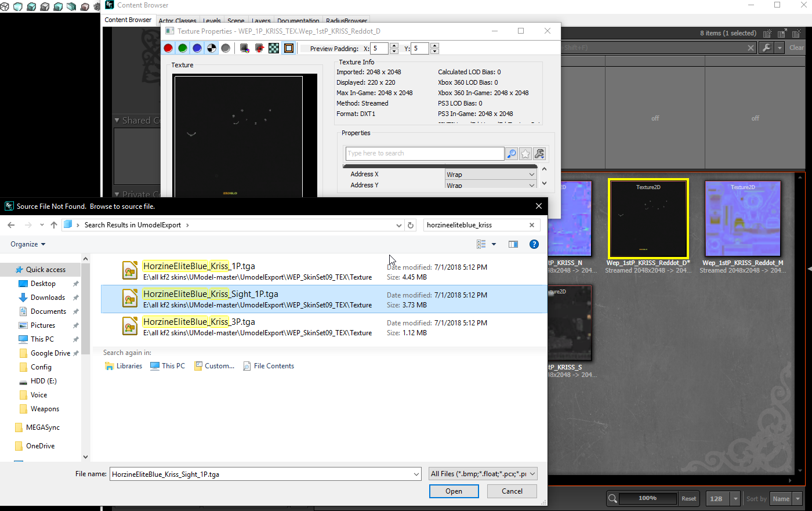Open MEGASync in navigation pane
This screenshot has height=511, width=812.
click(42, 427)
